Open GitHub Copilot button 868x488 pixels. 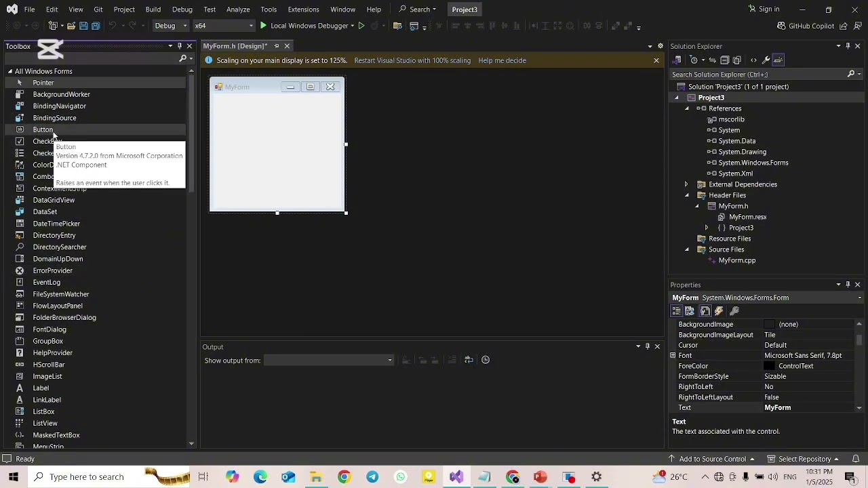pyautogui.click(x=806, y=26)
